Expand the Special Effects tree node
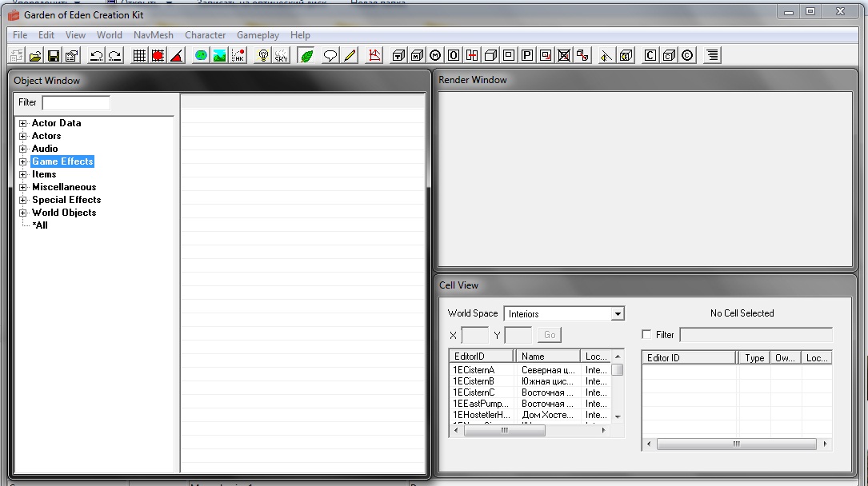 tap(22, 200)
